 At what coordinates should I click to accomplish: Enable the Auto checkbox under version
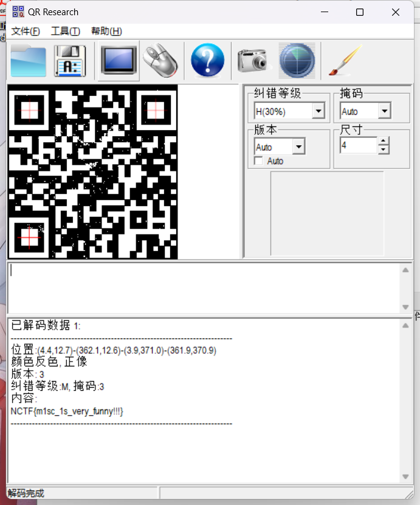[x=259, y=161]
